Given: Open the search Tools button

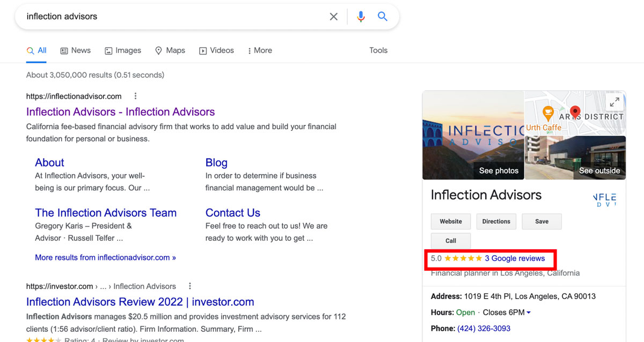Looking at the screenshot, I should pyautogui.click(x=378, y=50).
